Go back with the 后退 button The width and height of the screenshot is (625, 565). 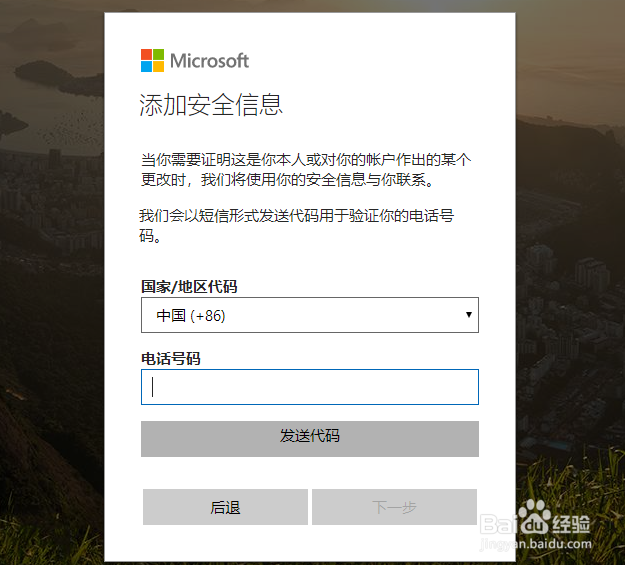click(225, 507)
